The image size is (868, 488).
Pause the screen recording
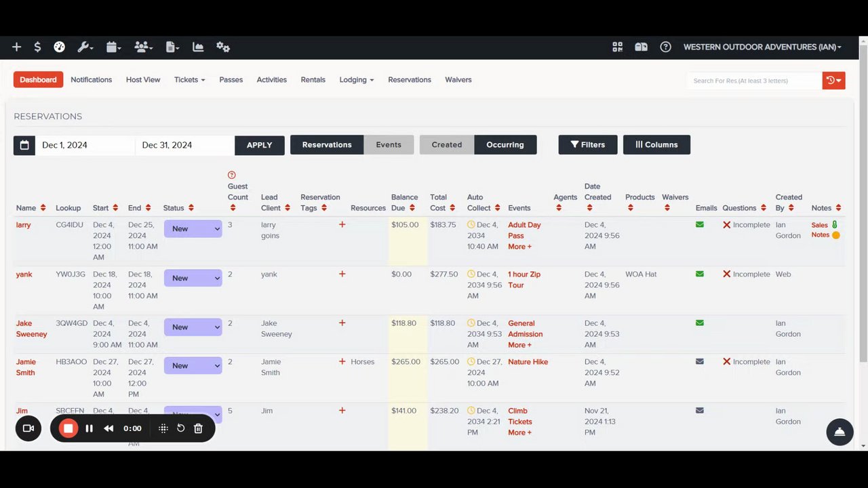89,428
